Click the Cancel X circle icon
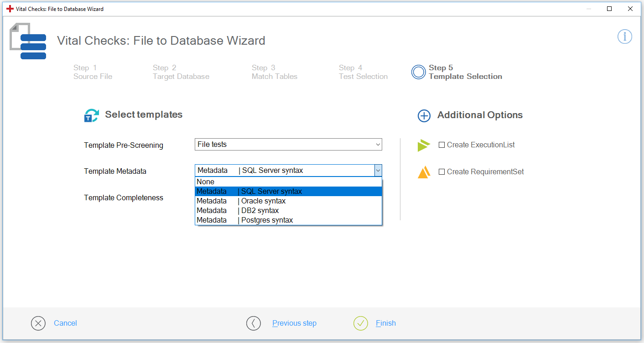Screen dimensions: 644x343 38,323
